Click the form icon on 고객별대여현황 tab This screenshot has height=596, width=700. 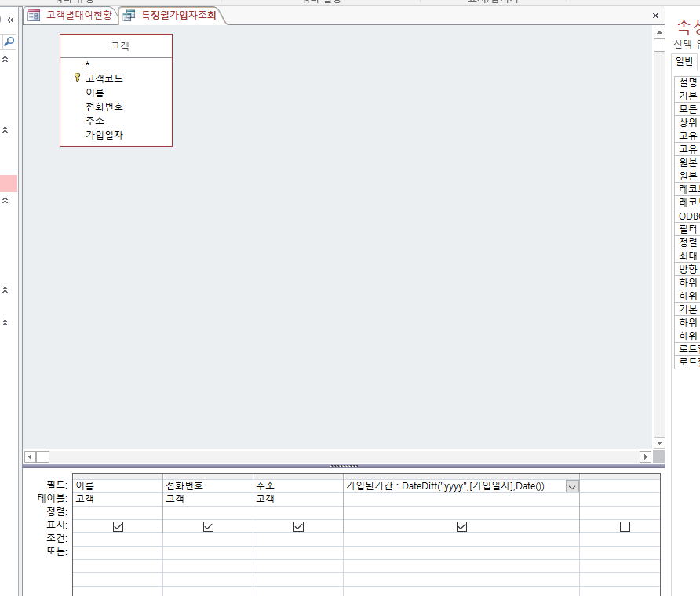tap(34, 15)
